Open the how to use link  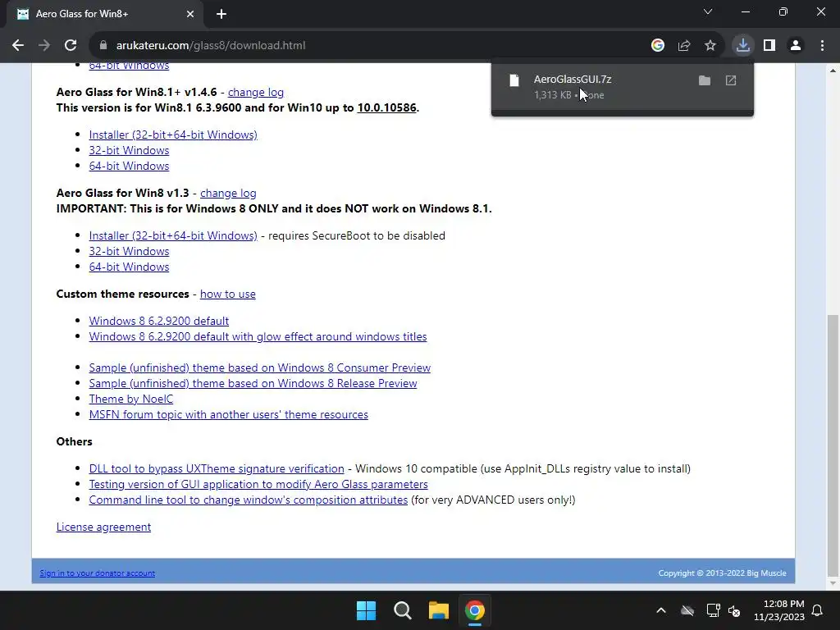[228, 294]
